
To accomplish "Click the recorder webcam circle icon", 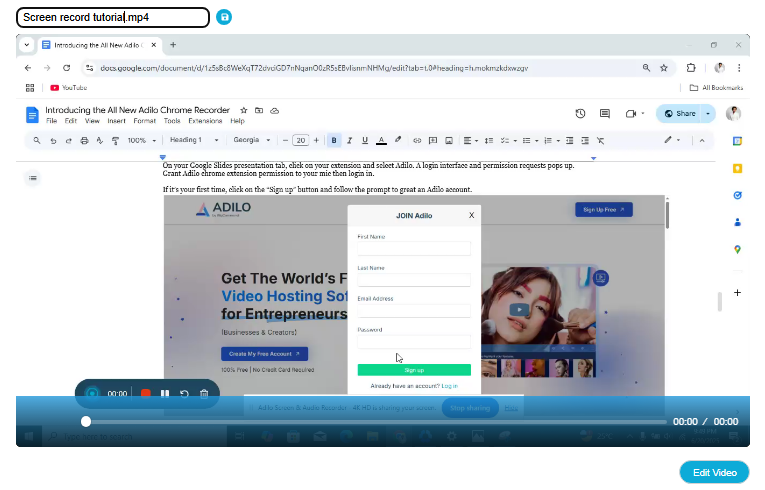I will pyautogui.click(x=92, y=393).
